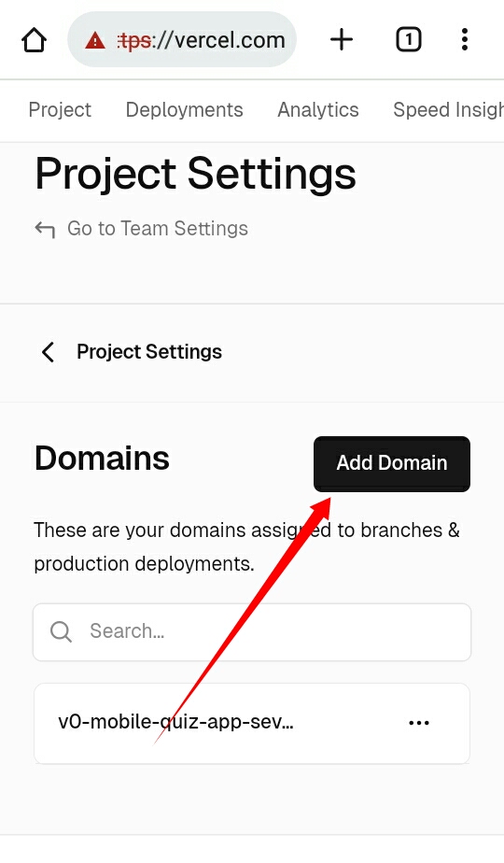Follow the Go to Team Settings link
The height and width of the screenshot is (863, 504).
tap(158, 229)
